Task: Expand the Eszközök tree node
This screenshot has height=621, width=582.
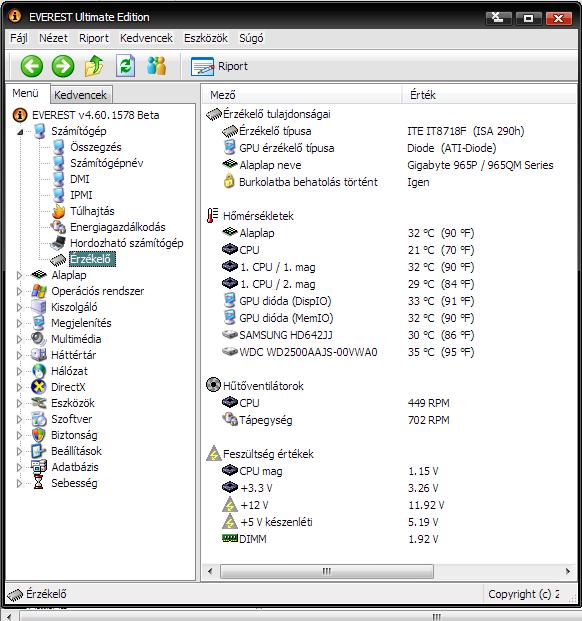Action: pos(19,403)
